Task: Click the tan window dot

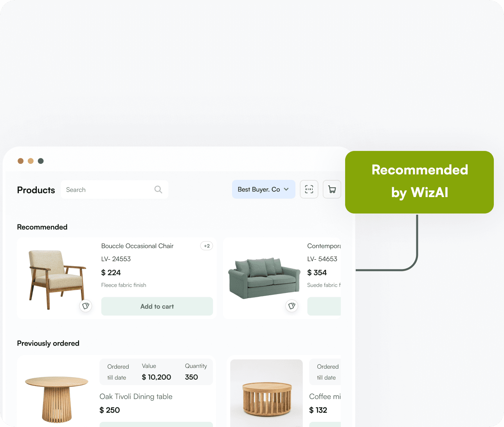Action: 31,161
